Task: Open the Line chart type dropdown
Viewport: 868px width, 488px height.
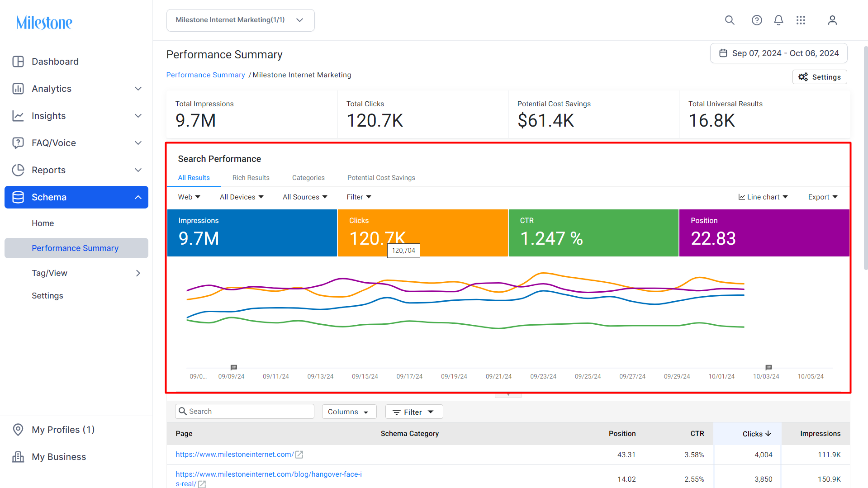Action: pos(763,197)
